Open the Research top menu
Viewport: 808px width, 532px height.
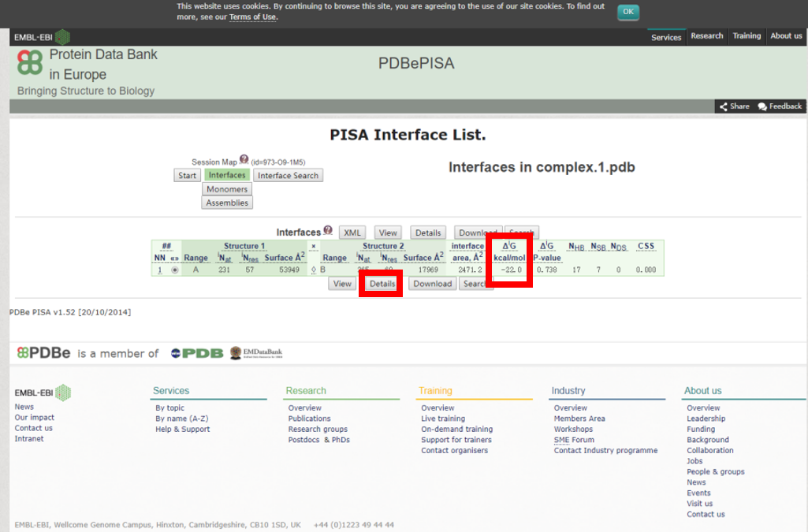706,36
